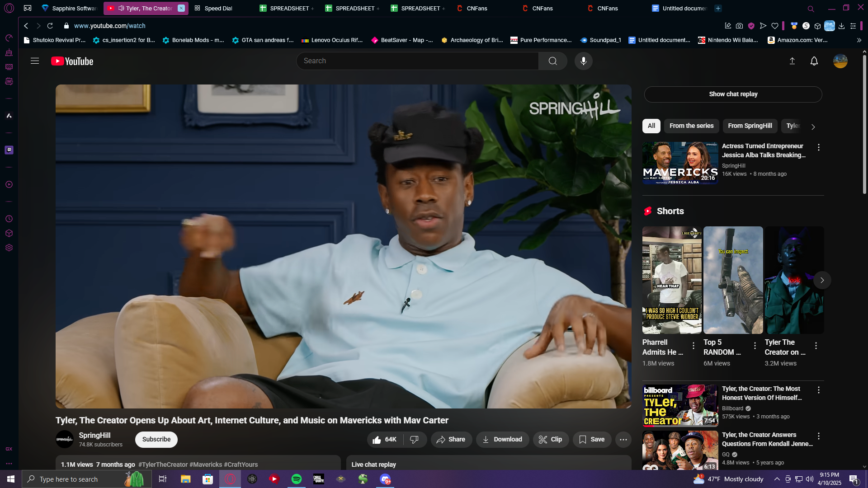Click the upload/create video icon
Viewport: 868px width, 488px height.
click(792, 61)
